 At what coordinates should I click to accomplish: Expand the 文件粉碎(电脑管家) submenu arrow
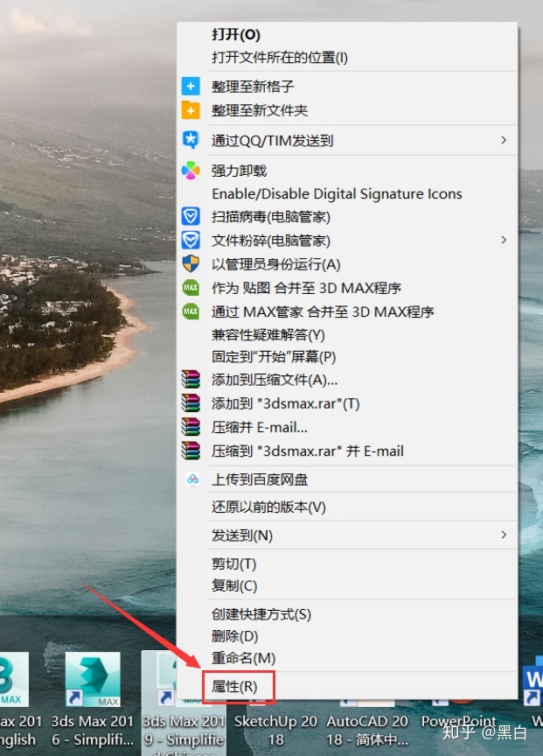pos(504,240)
